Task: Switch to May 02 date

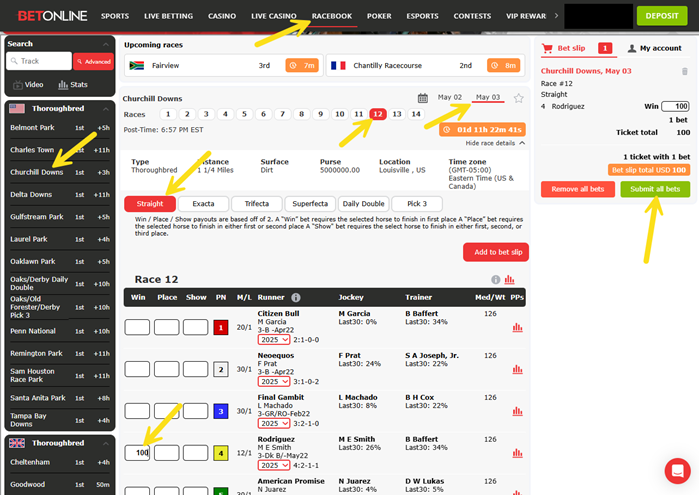Action: 449,97
